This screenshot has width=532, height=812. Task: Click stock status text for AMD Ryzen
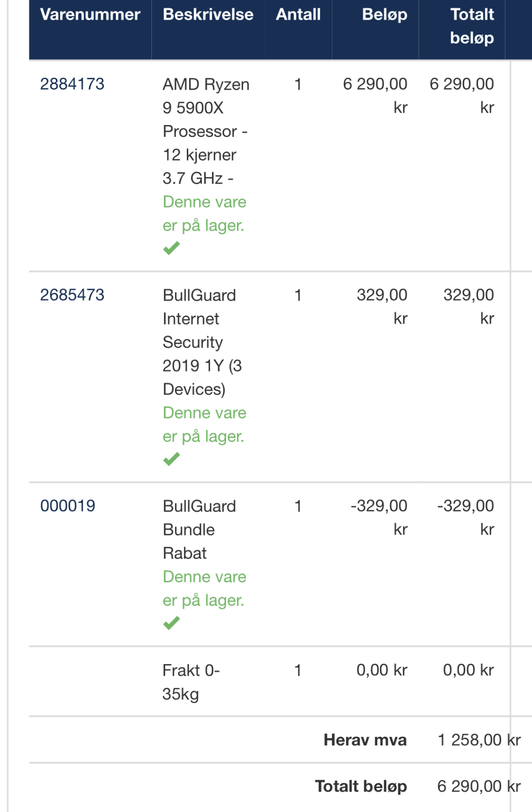click(205, 214)
